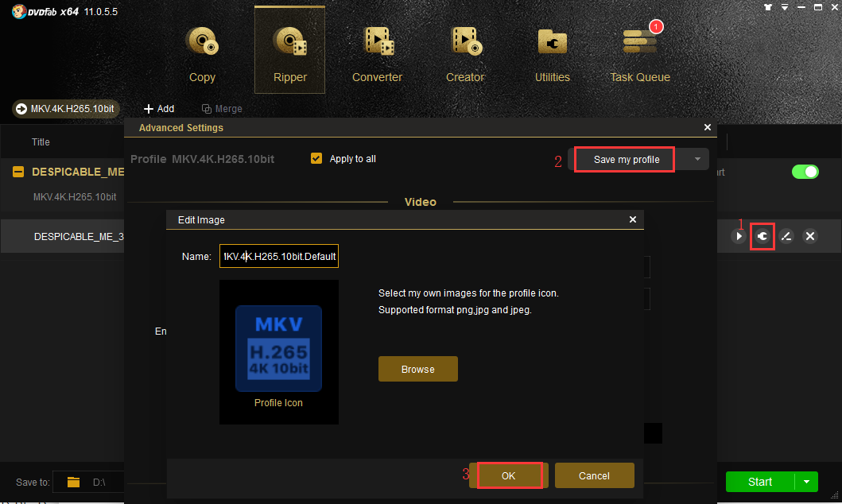Collapse the DESPICABLE_ME source entry
The image size is (842, 504).
point(18,172)
